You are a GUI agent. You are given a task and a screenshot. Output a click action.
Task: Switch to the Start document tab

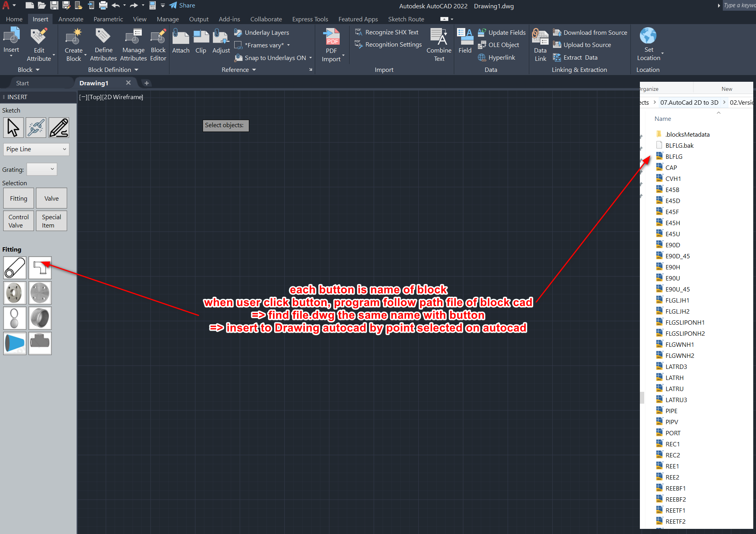23,83
